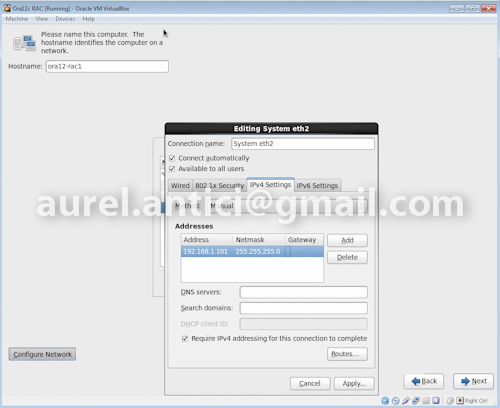Click the DNS servers field

(304, 292)
